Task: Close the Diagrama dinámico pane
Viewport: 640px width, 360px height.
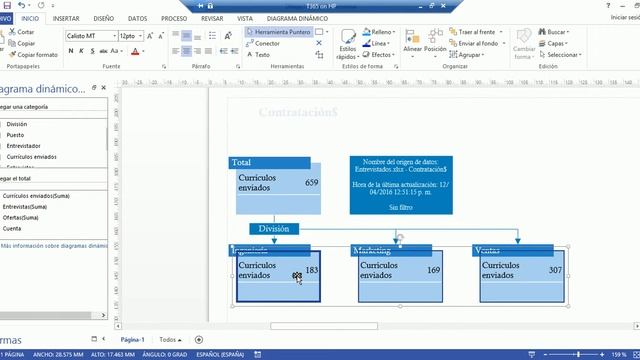Action: pyautogui.click(x=104, y=88)
